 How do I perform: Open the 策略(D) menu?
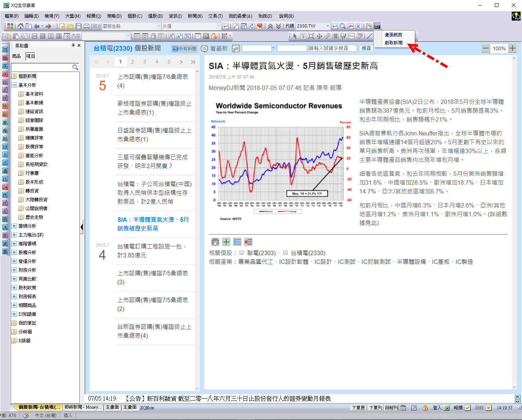(114, 16)
